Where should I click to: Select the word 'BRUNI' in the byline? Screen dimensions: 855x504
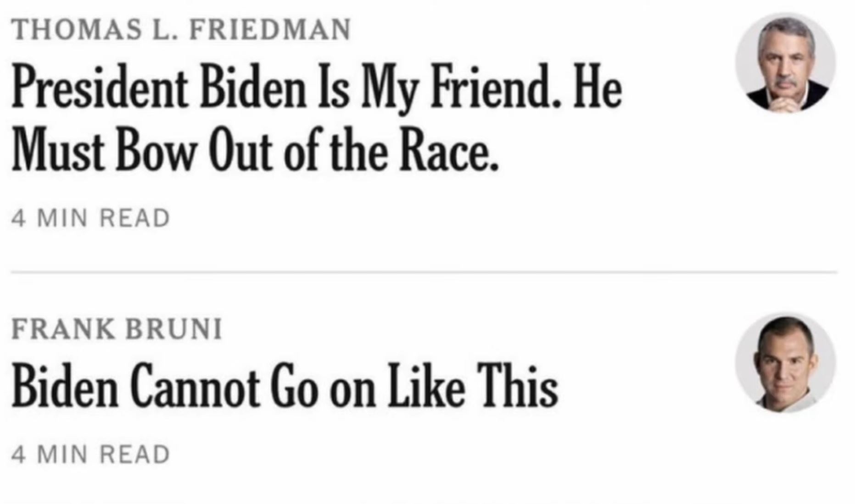174,328
